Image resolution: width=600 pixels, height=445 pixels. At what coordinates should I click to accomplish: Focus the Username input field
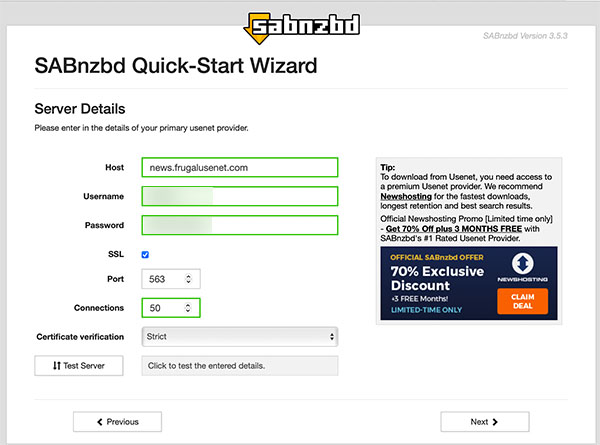click(x=240, y=196)
